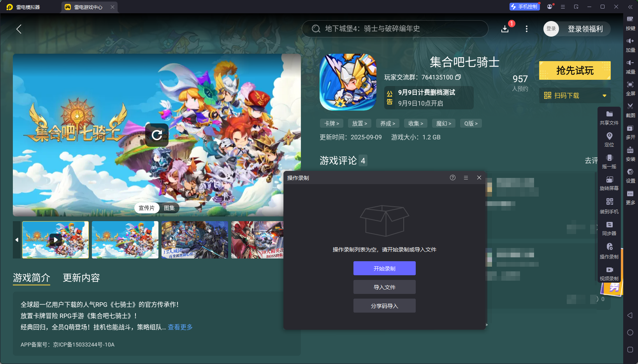Image resolution: width=638 pixels, height=364 pixels.
Task: Increase volume with 加量 icon
Action: click(630, 45)
